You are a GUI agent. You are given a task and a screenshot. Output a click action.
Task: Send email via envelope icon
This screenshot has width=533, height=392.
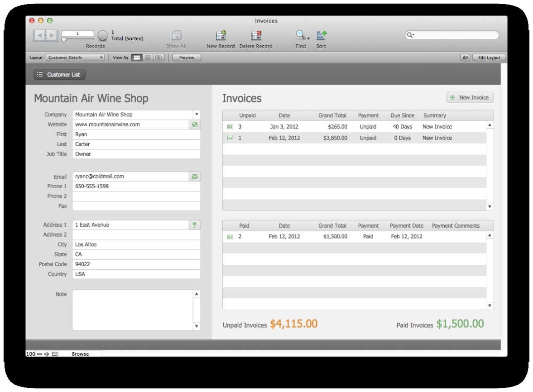[x=195, y=177]
